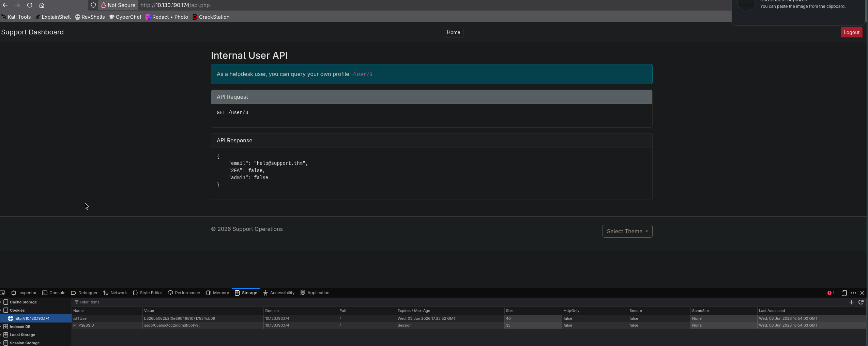Image resolution: width=868 pixels, height=346 pixels.
Task: Click the red Logout button
Action: (x=851, y=32)
